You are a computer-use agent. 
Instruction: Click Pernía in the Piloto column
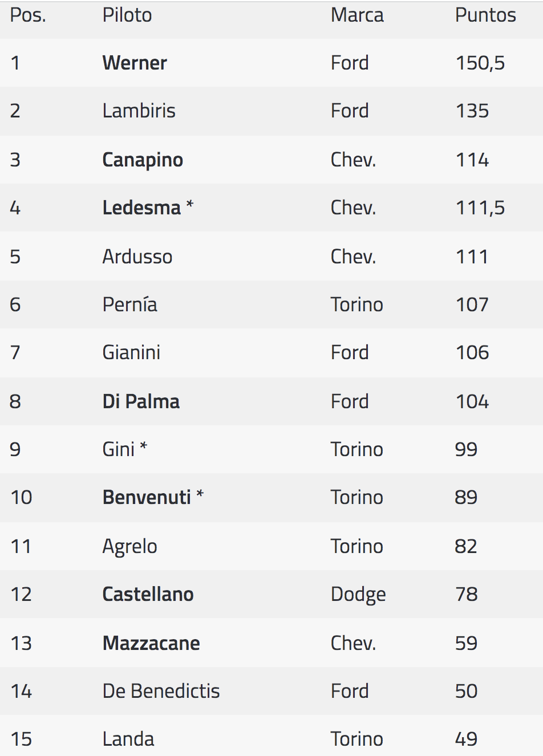coord(130,304)
